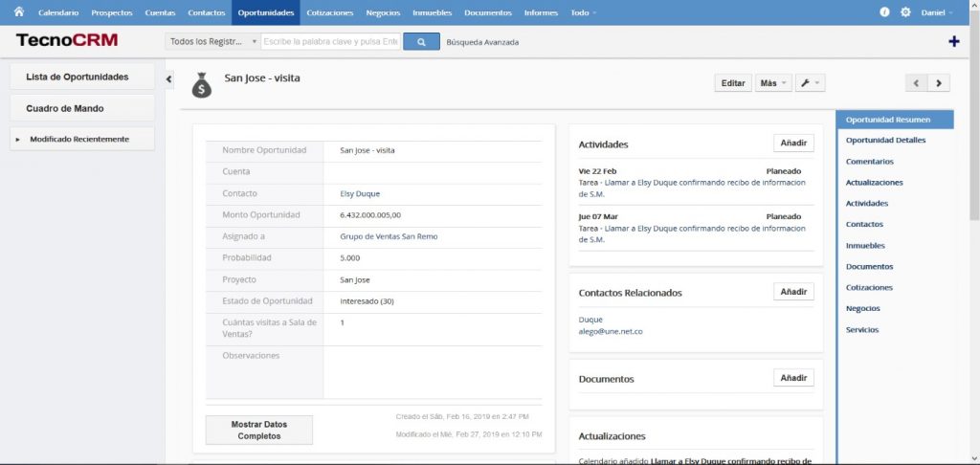Go to previous record arrow

917,83
